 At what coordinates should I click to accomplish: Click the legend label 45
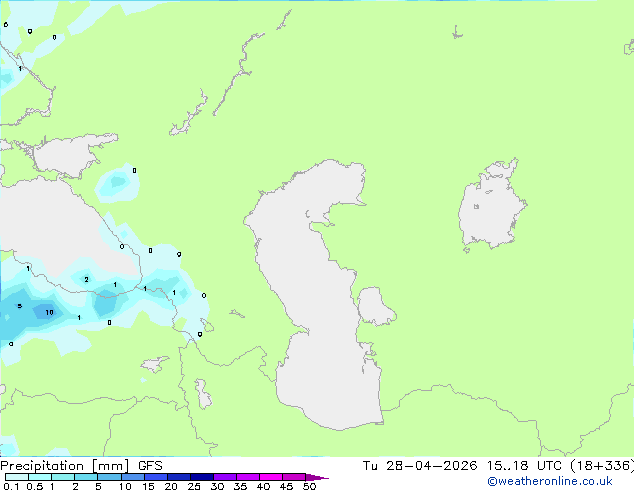click(286, 486)
